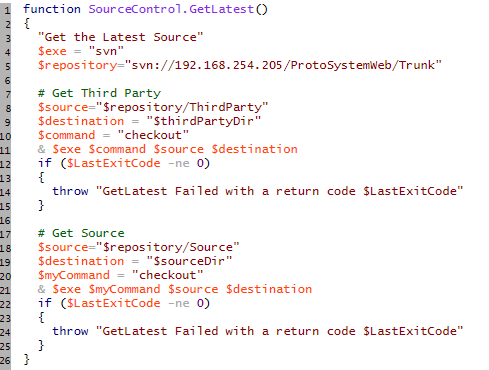Click the $myCommand variable on line 20

coord(74,275)
